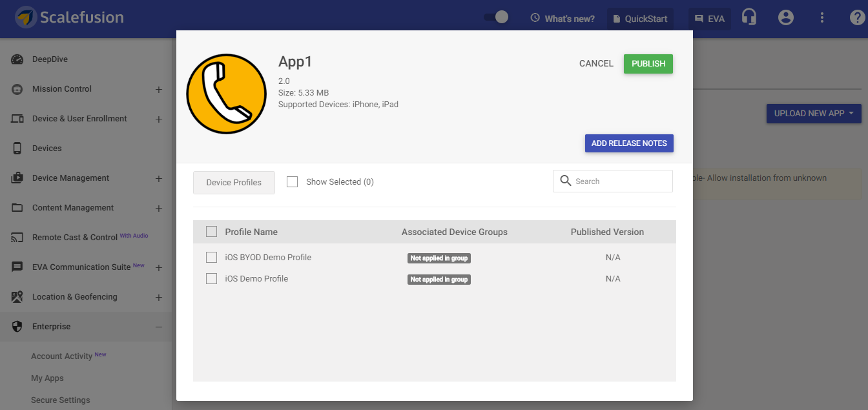Image resolution: width=868 pixels, height=410 pixels.
Task: Click the Device Management briefcase icon
Action: (x=17, y=178)
